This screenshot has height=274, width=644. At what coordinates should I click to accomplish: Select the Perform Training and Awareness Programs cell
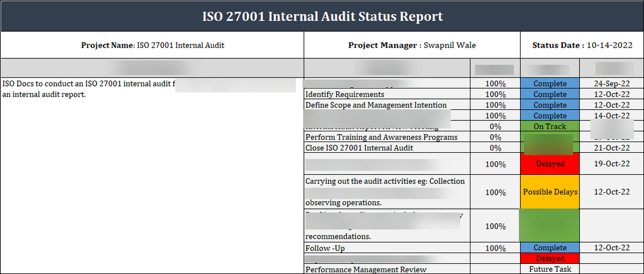387,137
